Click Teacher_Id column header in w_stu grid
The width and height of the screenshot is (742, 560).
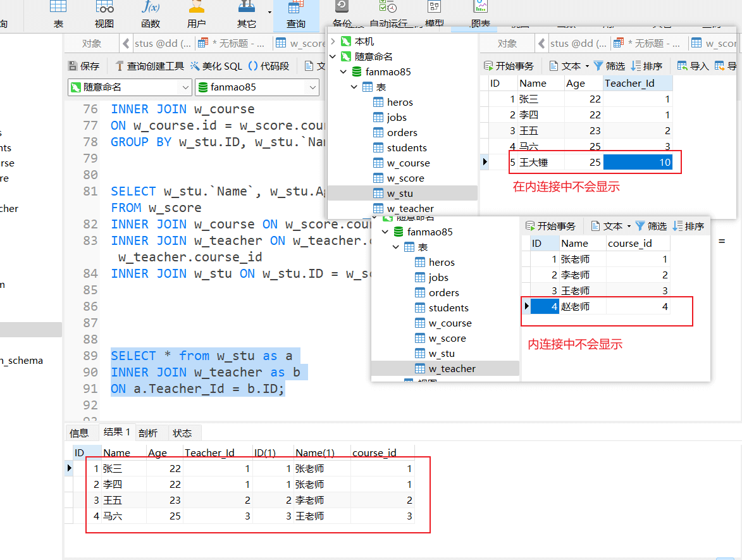point(638,84)
